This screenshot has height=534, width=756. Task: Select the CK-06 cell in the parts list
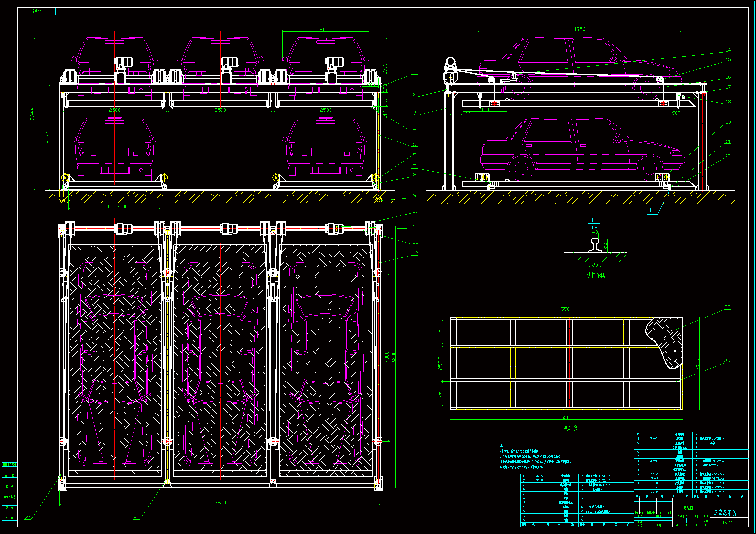539,476
